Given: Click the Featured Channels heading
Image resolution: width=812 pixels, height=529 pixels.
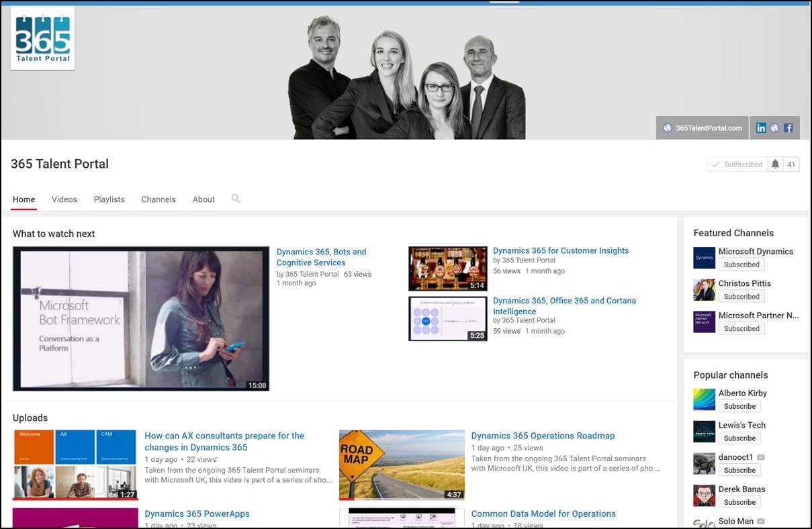Looking at the screenshot, I should tap(733, 233).
